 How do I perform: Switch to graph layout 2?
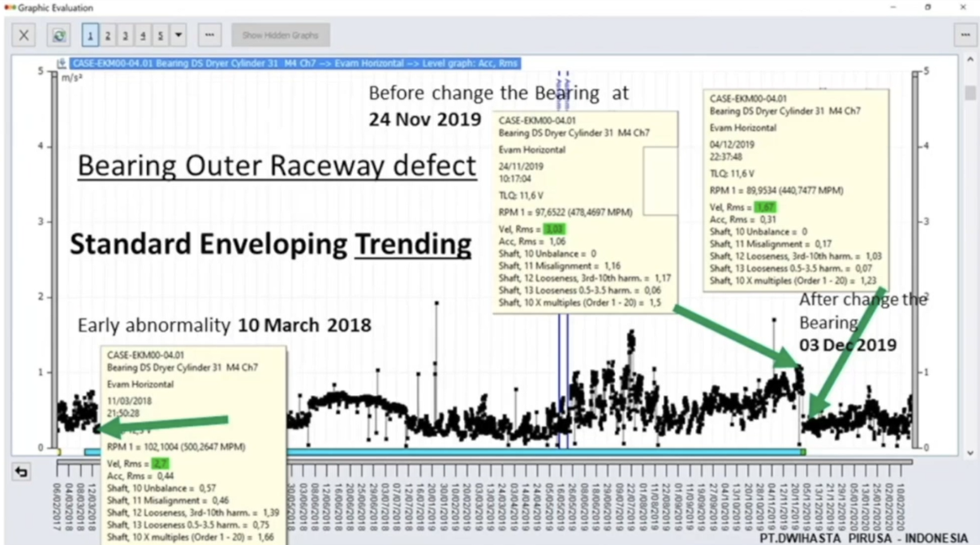(108, 36)
